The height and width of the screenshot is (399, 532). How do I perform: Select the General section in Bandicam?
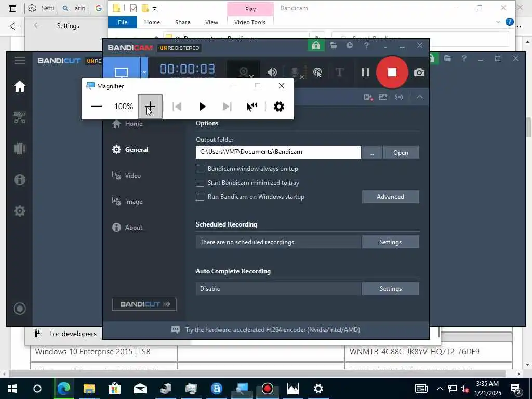(x=130, y=150)
